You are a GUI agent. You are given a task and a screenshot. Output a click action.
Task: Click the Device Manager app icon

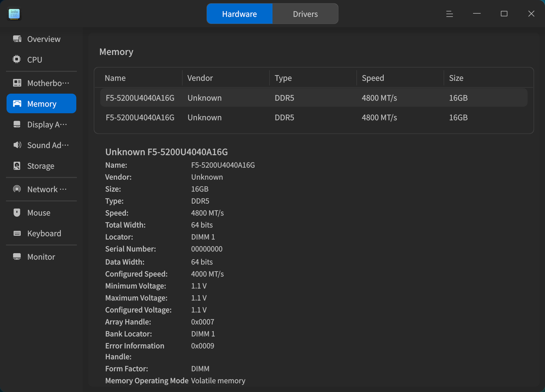pos(14,14)
